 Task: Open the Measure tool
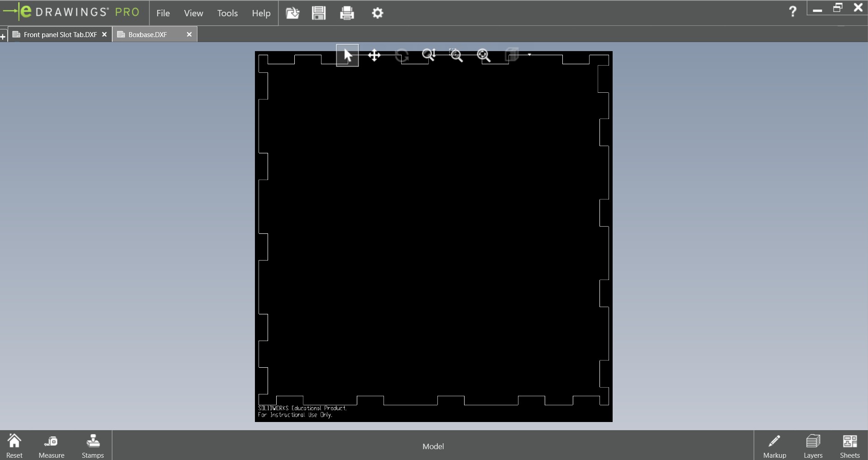(51, 446)
